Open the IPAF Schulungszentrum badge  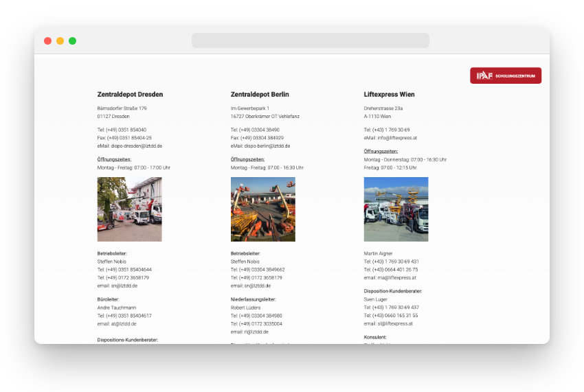tap(506, 76)
